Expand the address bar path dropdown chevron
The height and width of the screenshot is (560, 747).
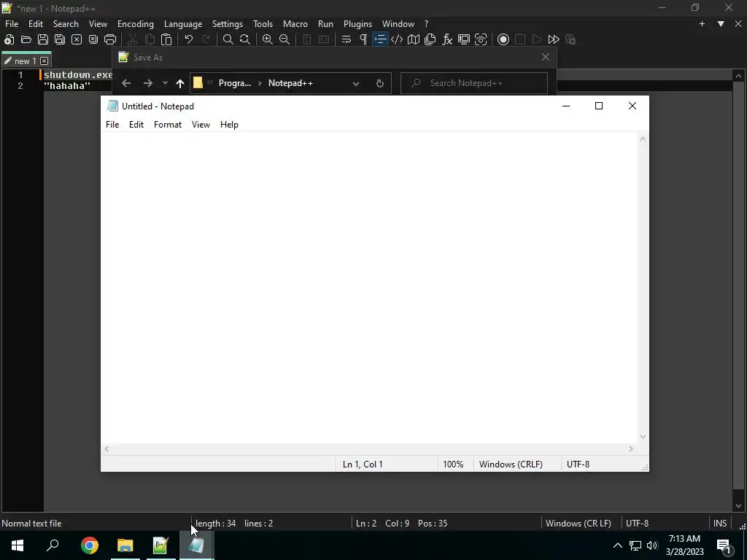click(x=356, y=83)
